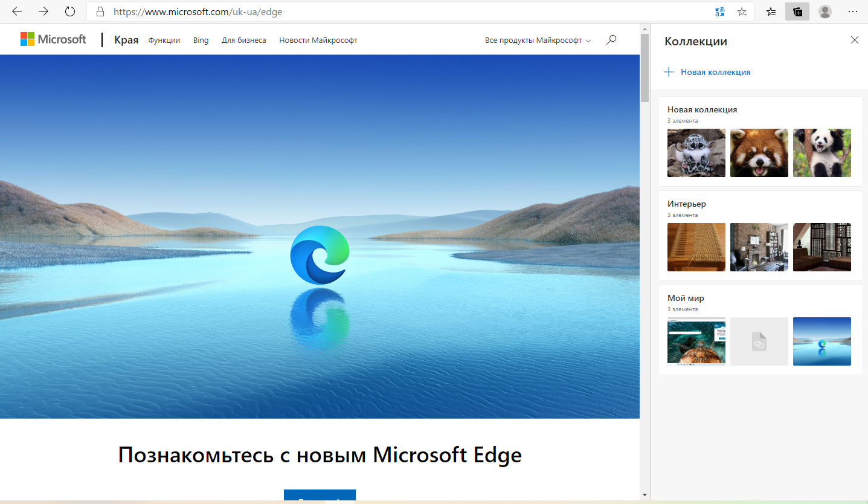
Task: Open the Новая коллекция collection card title
Action: click(702, 109)
